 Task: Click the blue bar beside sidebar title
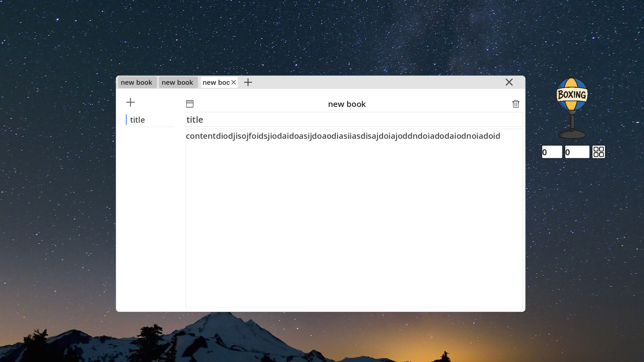126,120
